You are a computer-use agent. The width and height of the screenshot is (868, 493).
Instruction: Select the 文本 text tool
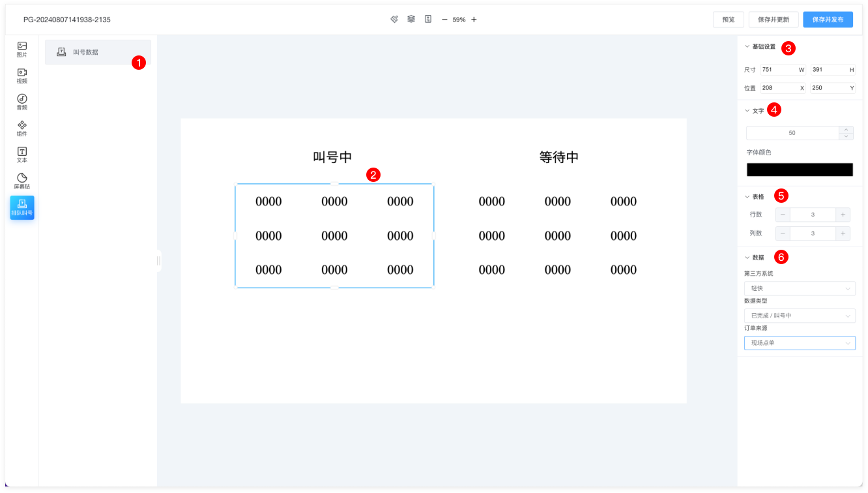[x=22, y=155]
